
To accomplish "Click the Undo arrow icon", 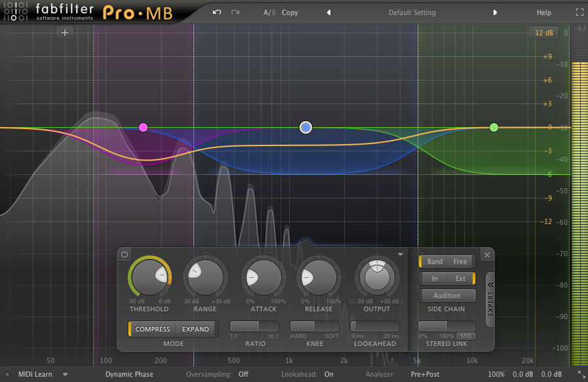I will [x=217, y=12].
